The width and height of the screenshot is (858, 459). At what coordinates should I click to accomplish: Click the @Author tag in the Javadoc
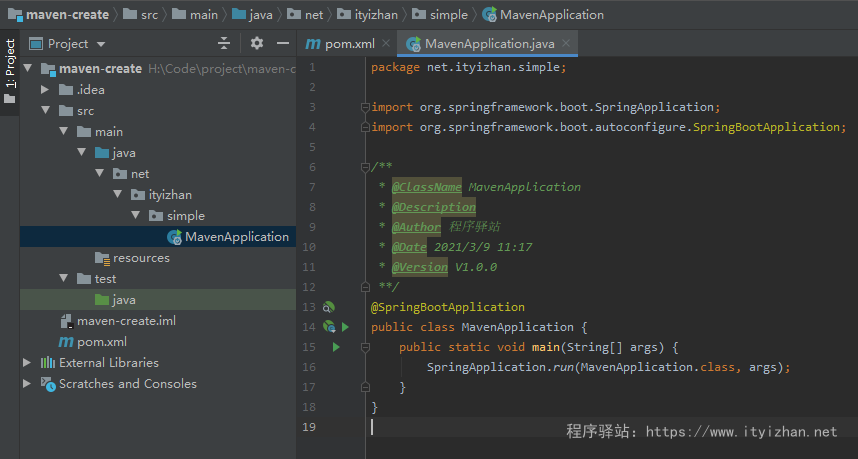[416, 227]
